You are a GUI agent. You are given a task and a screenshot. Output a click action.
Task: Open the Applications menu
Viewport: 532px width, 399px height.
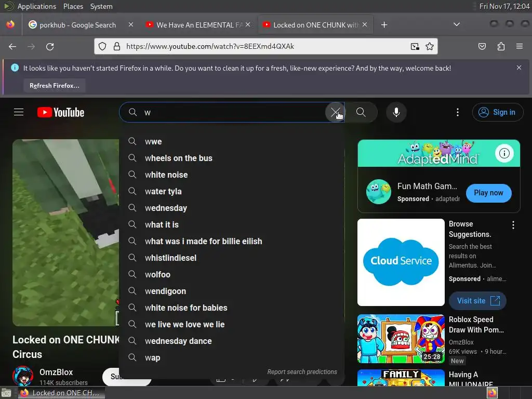pyautogui.click(x=37, y=6)
